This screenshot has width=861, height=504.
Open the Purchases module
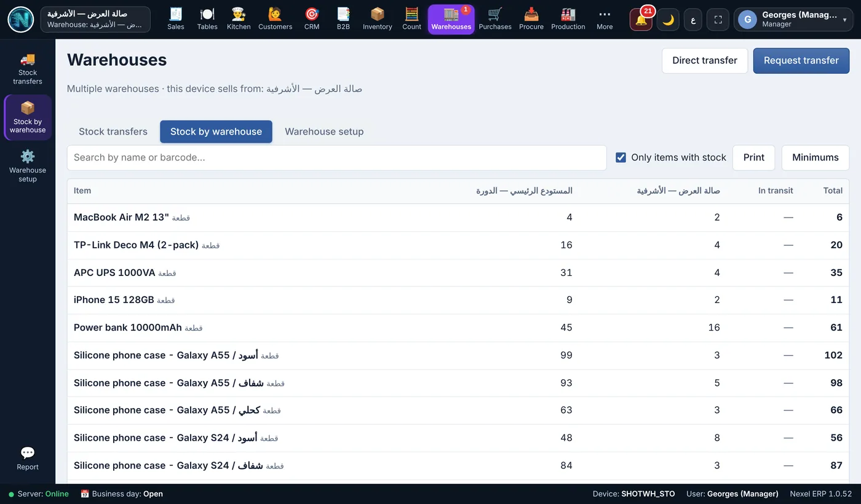point(495,19)
